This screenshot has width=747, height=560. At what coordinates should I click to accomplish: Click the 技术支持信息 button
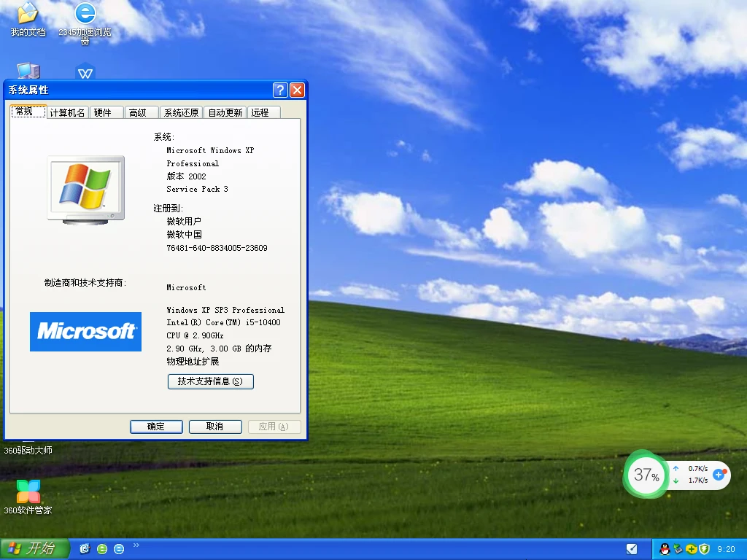coord(211,381)
